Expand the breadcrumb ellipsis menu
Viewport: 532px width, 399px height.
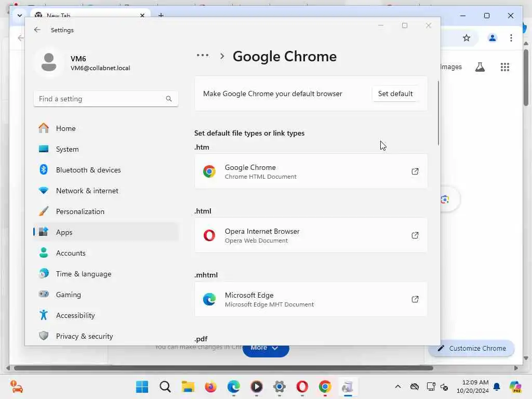point(203,55)
